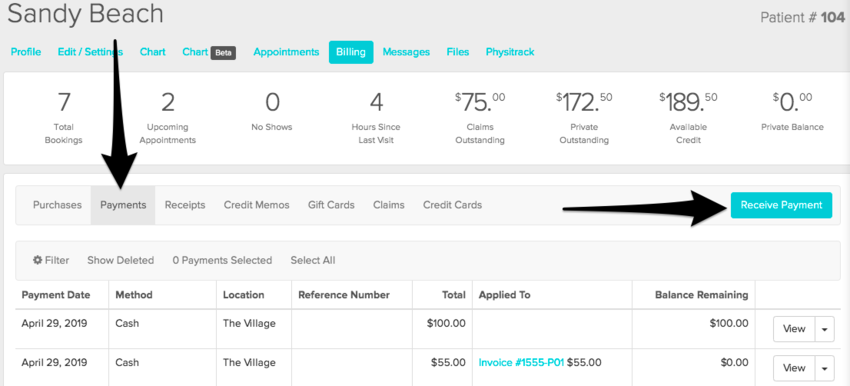
Task: Open the Profile tab
Action: 26,52
